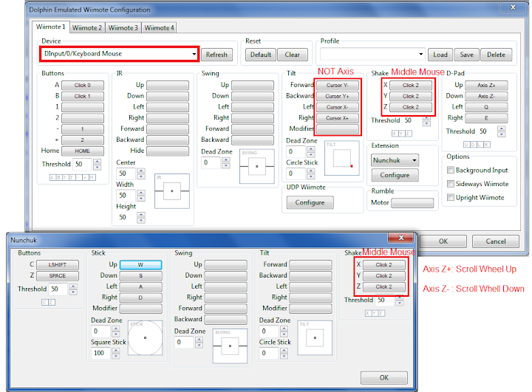The height and width of the screenshot is (392, 532).
Task: Click the IR Hide mapping button
Action: tap(168, 151)
